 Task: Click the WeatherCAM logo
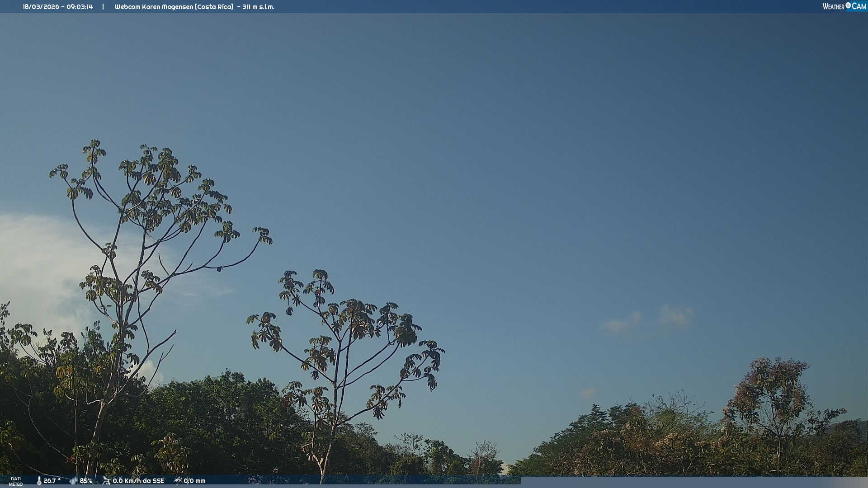point(844,6)
